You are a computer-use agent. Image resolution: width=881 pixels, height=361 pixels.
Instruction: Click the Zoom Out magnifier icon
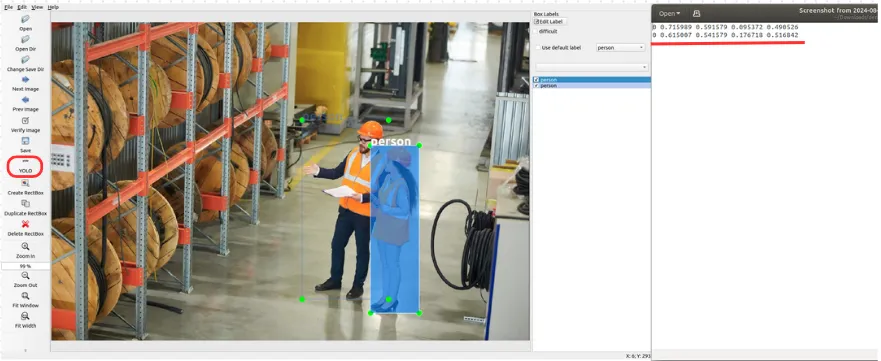[x=25, y=275]
